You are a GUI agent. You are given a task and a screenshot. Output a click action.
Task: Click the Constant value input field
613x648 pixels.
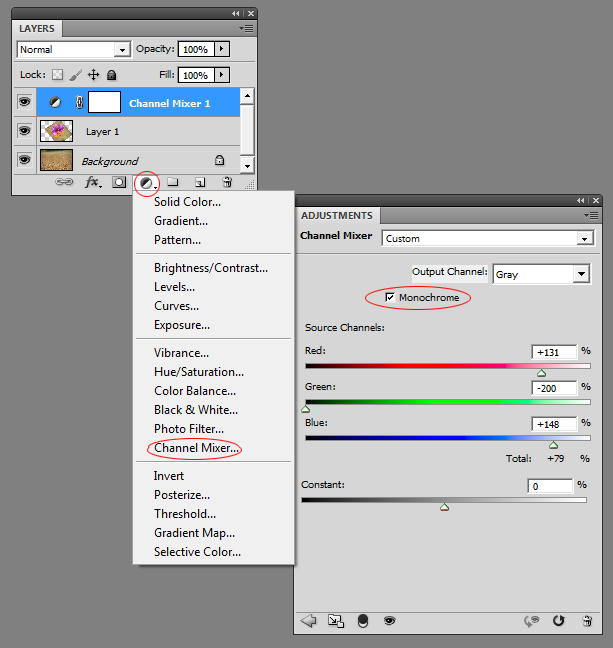pyautogui.click(x=549, y=485)
